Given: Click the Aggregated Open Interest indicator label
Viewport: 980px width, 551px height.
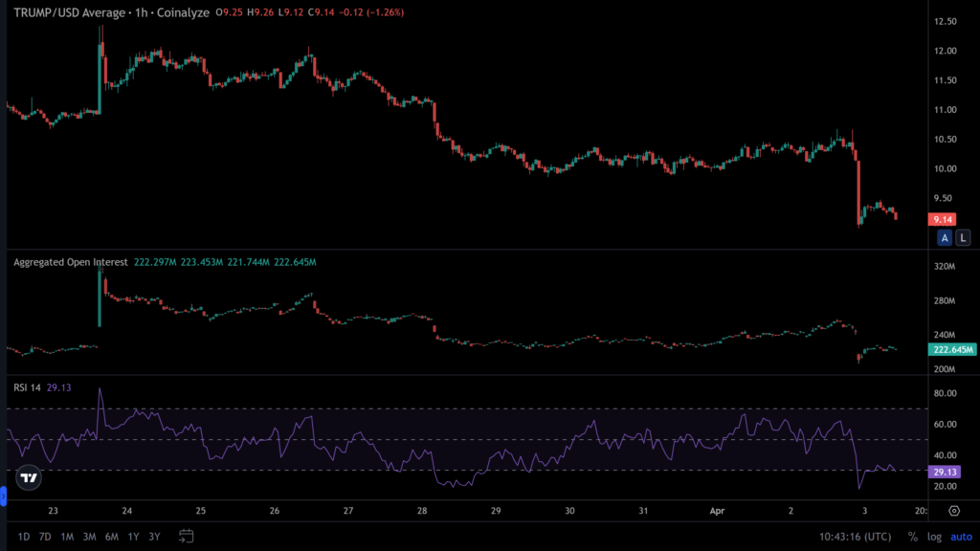Looking at the screenshot, I should coord(71,262).
